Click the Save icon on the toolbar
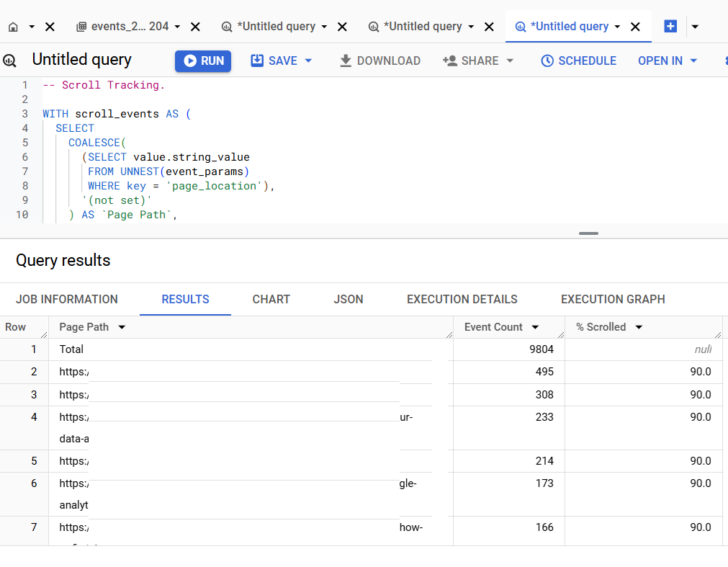 point(256,61)
